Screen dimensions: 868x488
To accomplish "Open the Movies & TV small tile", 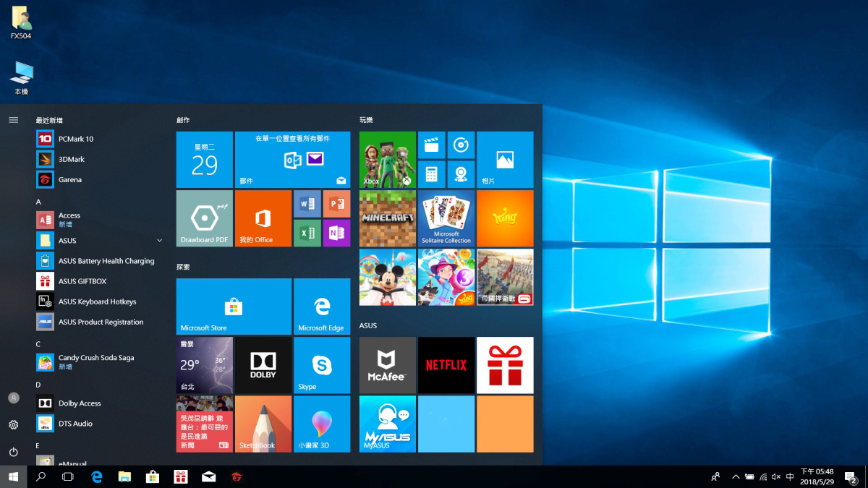I will point(432,145).
